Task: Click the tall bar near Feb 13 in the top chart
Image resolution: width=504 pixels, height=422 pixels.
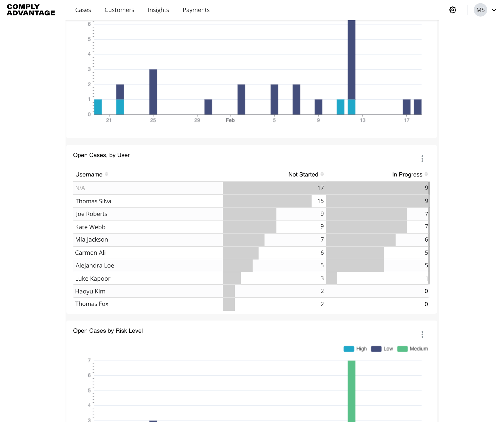Action: click(x=351, y=60)
